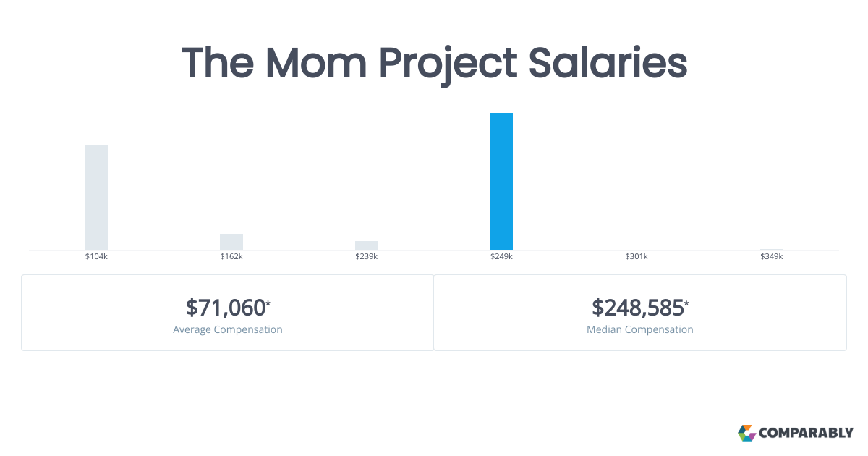
Task: Click the $104k axis label
Action: pyautogui.click(x=96, y=257)
